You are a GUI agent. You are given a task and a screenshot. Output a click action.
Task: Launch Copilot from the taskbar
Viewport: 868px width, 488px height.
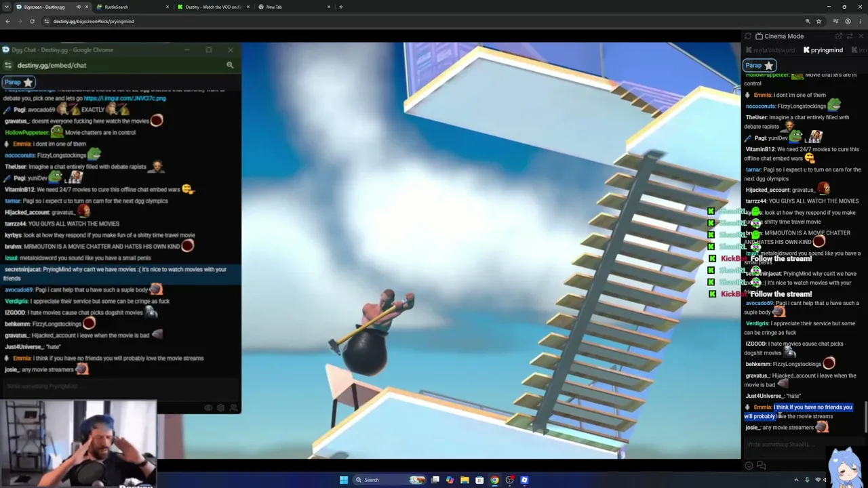pos(450,480)
